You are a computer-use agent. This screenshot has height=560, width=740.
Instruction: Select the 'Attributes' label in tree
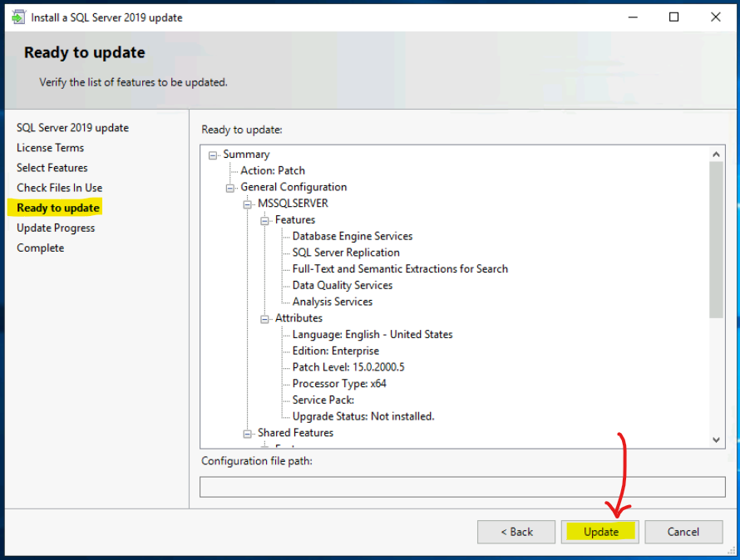298,318
